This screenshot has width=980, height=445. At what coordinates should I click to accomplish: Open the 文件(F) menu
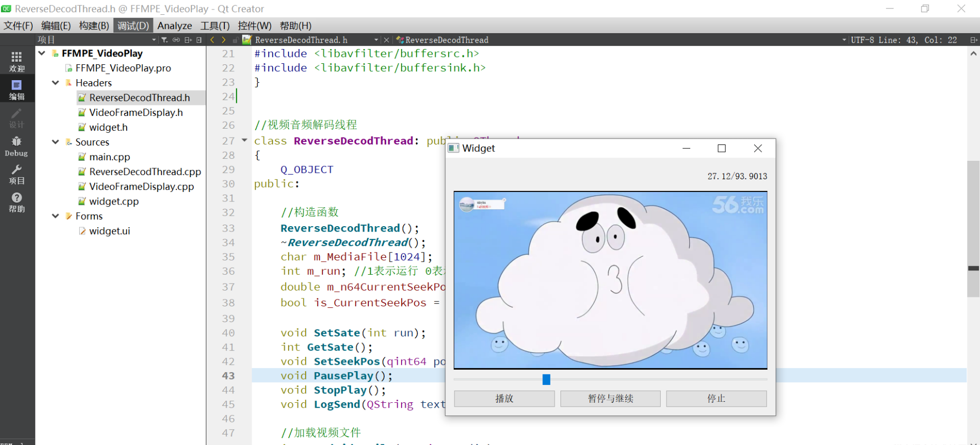(x=18, y=26)
